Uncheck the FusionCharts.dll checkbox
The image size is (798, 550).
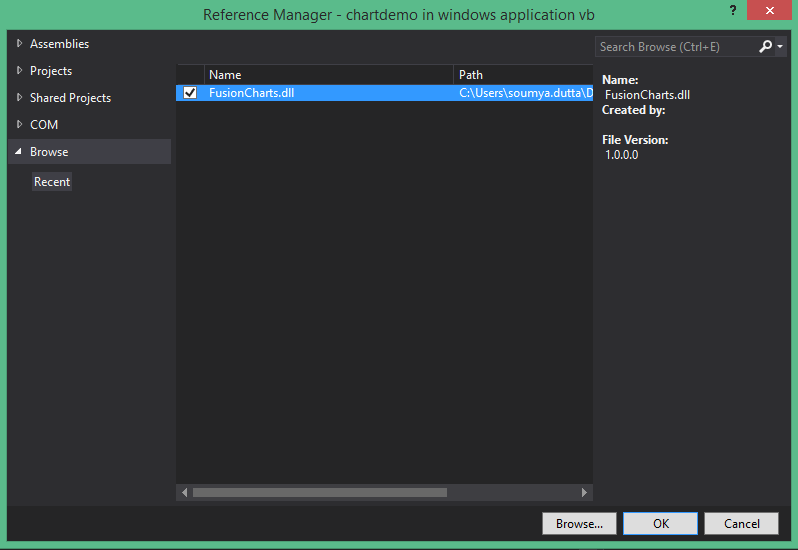pyautogui.click(x=190, y=93)
